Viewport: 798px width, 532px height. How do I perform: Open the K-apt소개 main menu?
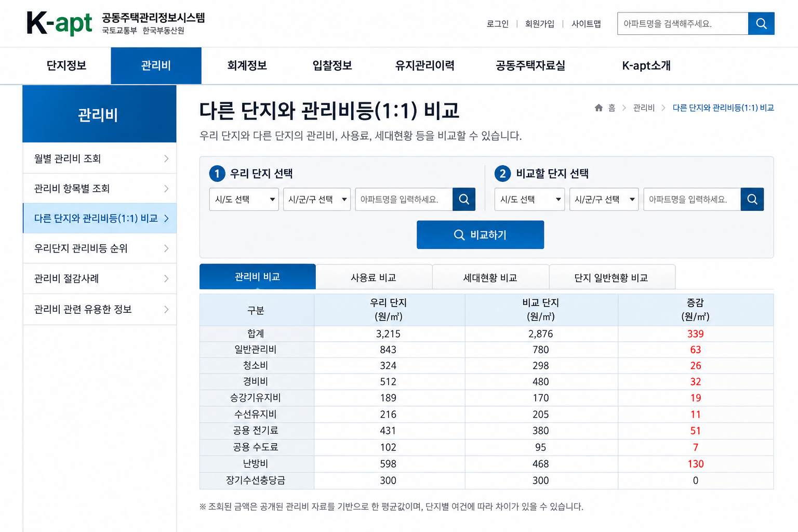(646, 65)
